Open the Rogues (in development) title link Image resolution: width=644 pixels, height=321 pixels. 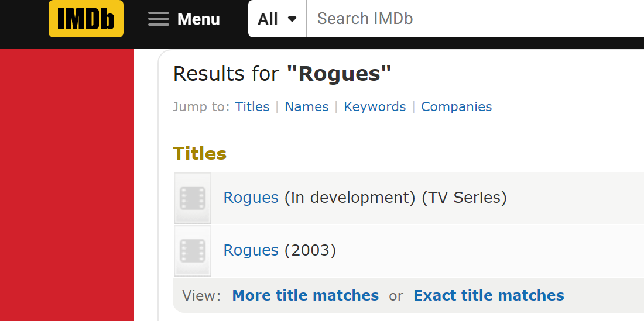[251, 198]
